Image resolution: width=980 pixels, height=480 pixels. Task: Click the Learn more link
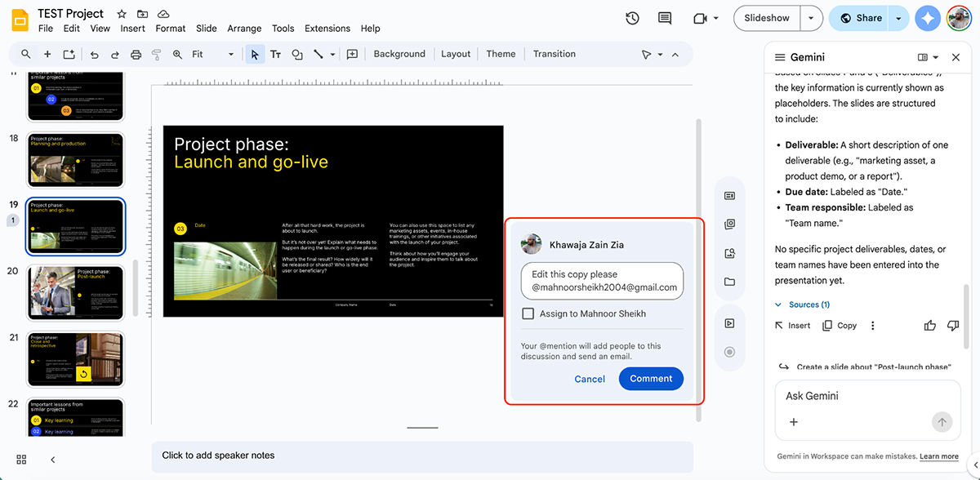938,456
